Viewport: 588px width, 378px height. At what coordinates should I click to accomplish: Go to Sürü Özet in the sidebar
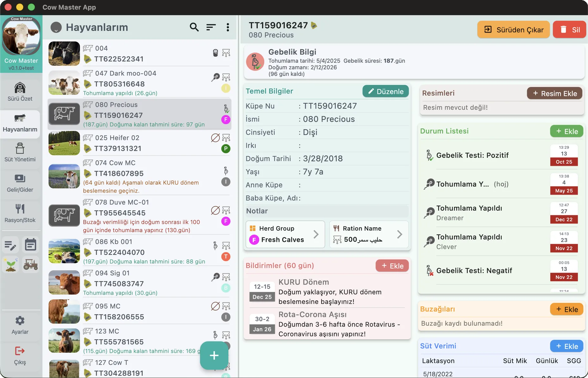20,92
